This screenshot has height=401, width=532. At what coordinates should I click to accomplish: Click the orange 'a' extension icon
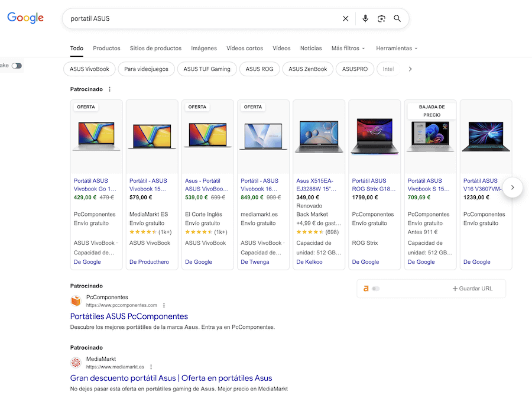pos(366,289)
